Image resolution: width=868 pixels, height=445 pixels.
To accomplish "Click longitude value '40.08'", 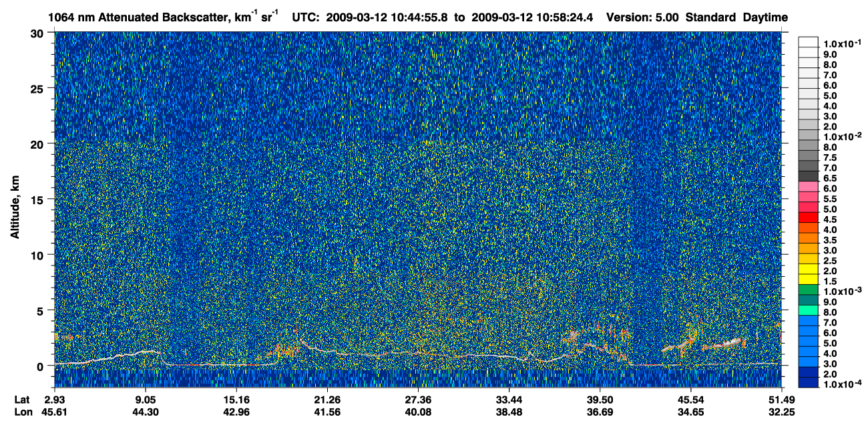I will (x=417, y=412).
